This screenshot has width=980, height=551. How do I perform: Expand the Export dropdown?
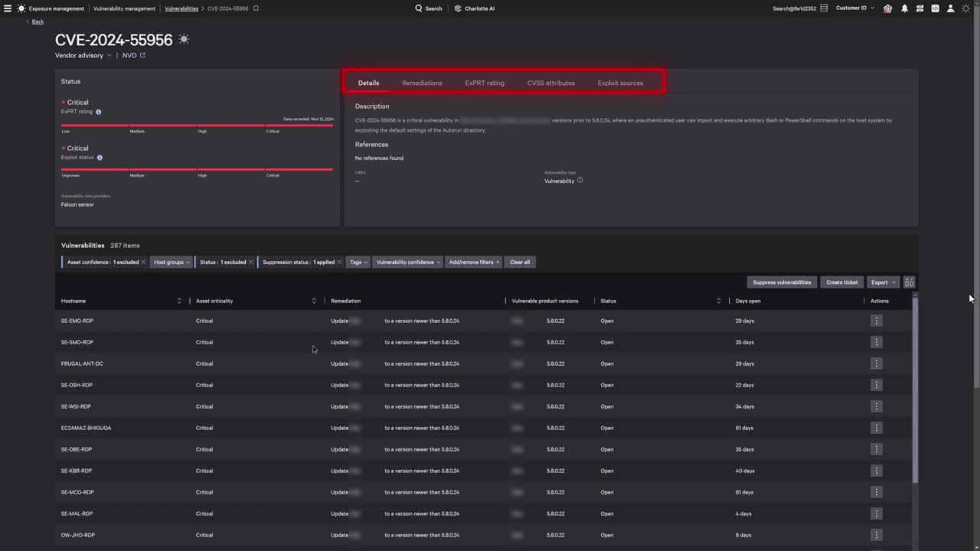(883, 282)
